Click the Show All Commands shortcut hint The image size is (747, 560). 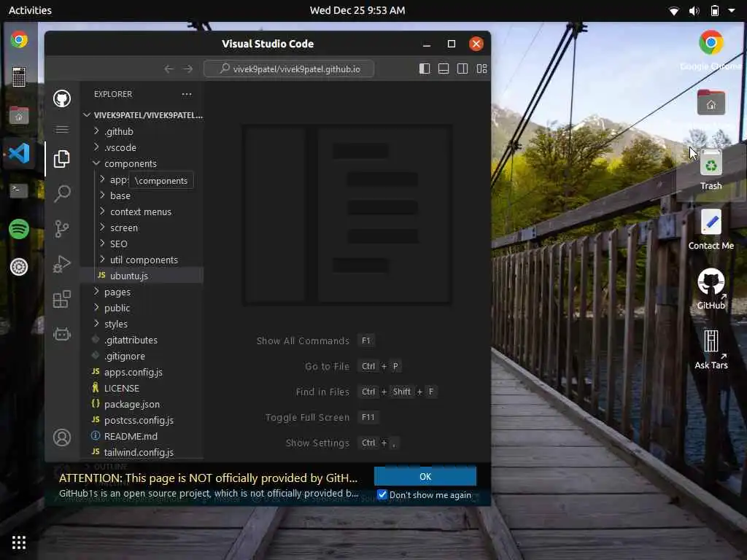tap(316, 341)
